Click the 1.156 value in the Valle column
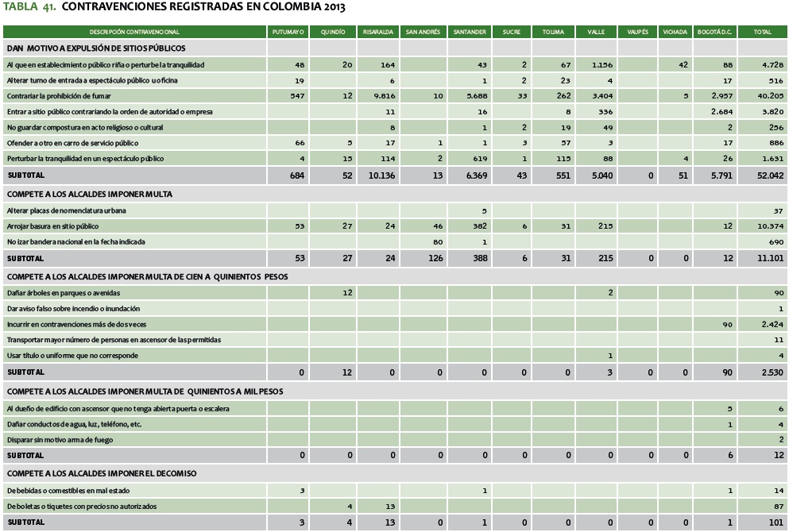The image size is (789, 532). tap(591, 64)
